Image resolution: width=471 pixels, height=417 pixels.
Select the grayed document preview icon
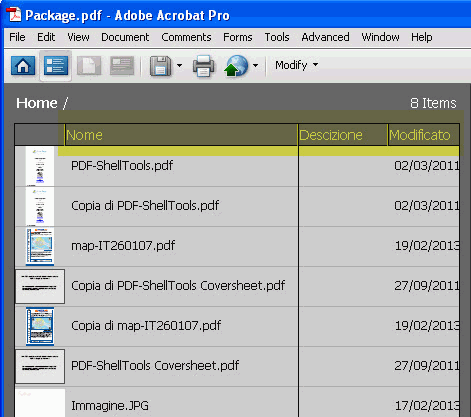(89, 65)
